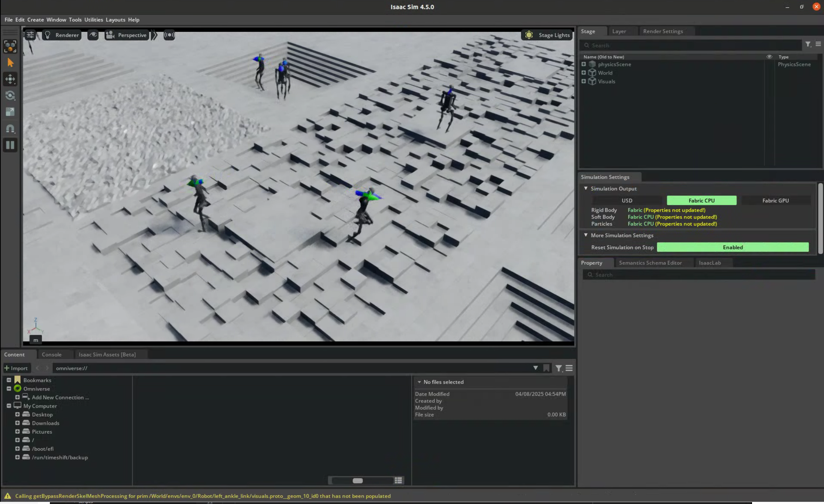
Task: Click the Stage filter funnel icon
Action: (808, 45)
